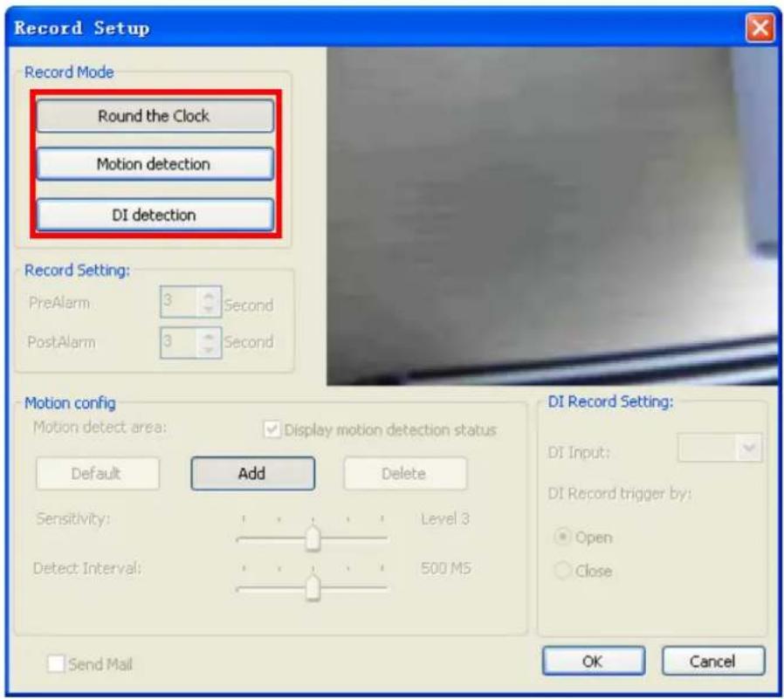Decrease PostAlarm value with down arrow
784x699 pixels.
209,350
